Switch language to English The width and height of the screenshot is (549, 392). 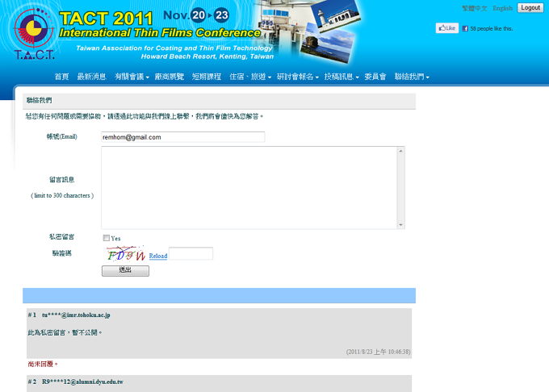pos(502,8)
